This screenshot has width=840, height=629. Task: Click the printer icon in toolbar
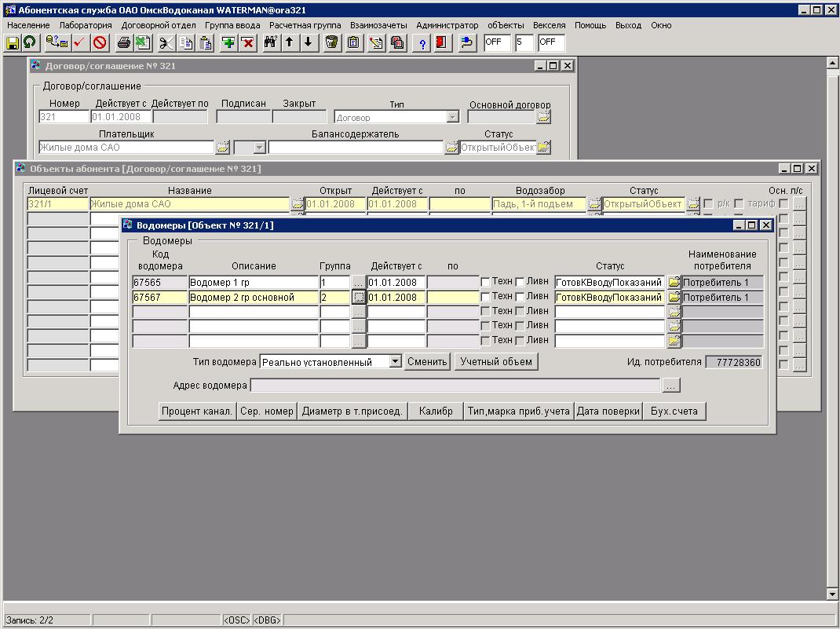point(124,42)
